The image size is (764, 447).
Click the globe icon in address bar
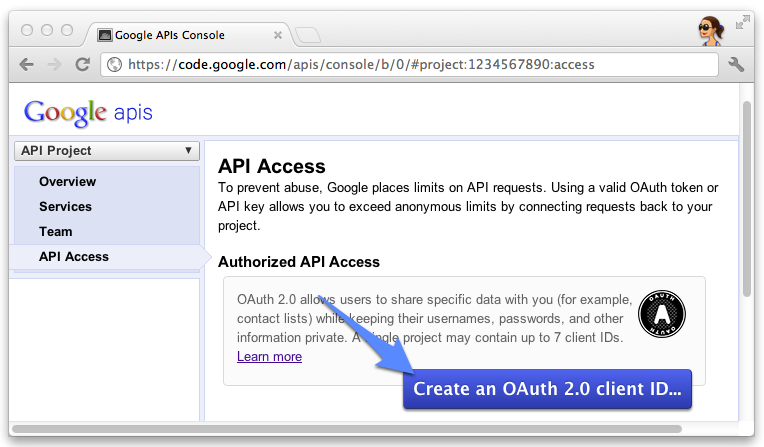(115, 65)
